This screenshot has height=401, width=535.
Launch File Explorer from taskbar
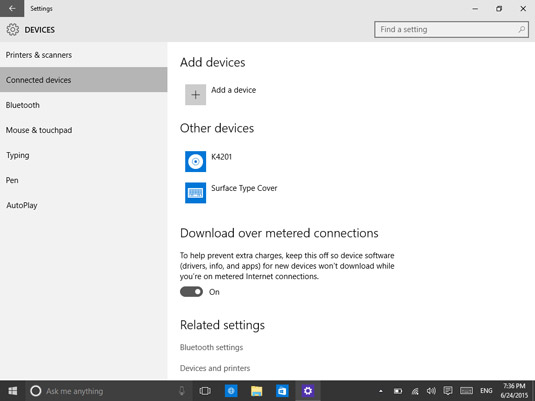coord(256,391)
